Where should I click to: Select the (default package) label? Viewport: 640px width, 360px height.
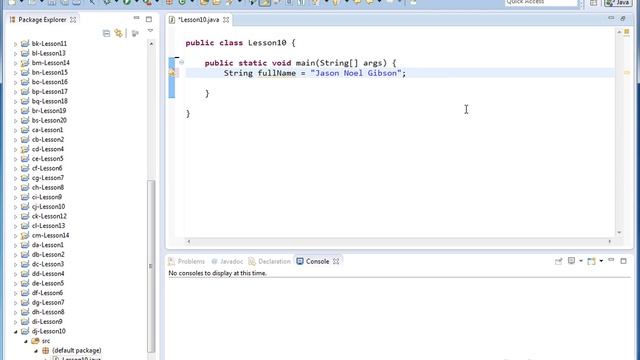pos(77,351)
